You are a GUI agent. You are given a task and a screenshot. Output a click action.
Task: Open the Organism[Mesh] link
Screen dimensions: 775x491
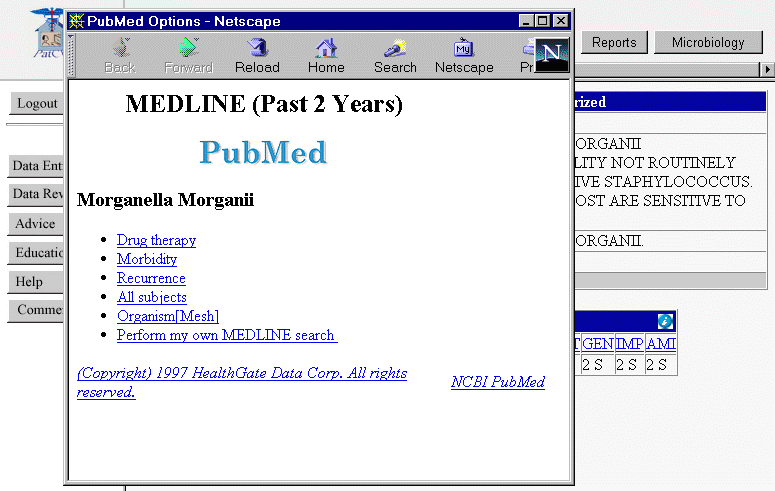tap(168, 316)
